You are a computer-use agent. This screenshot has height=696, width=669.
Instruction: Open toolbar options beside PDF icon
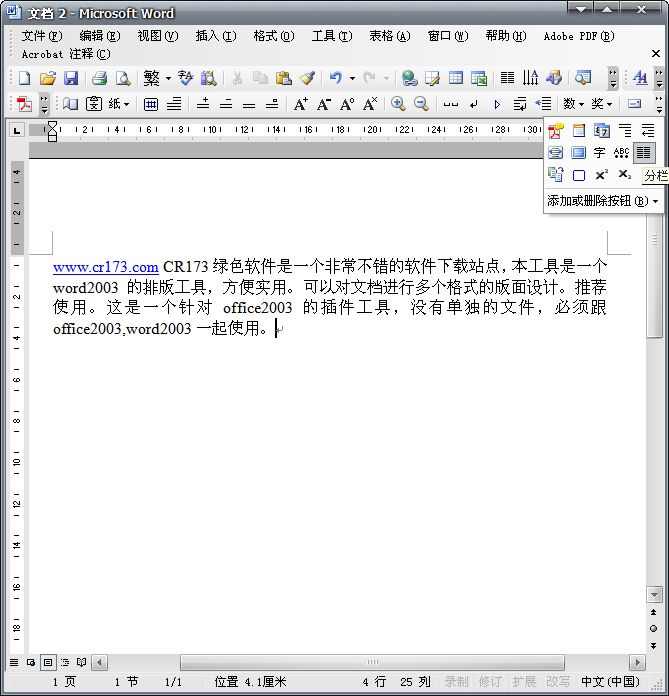(44, 104)
